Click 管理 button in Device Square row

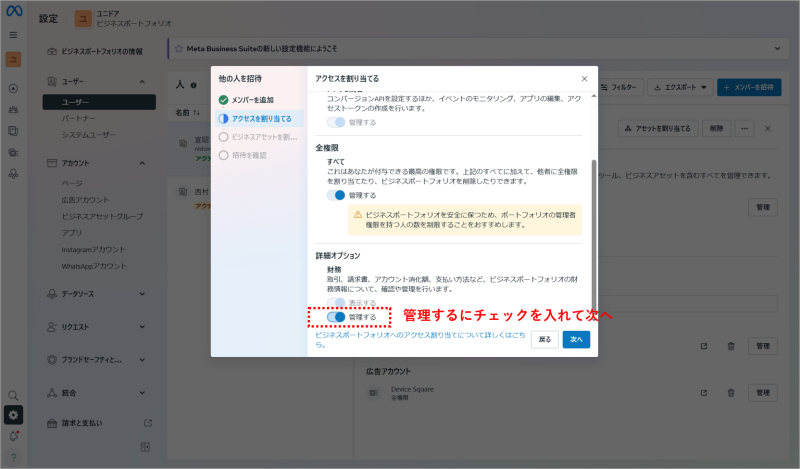coord(763,392)
